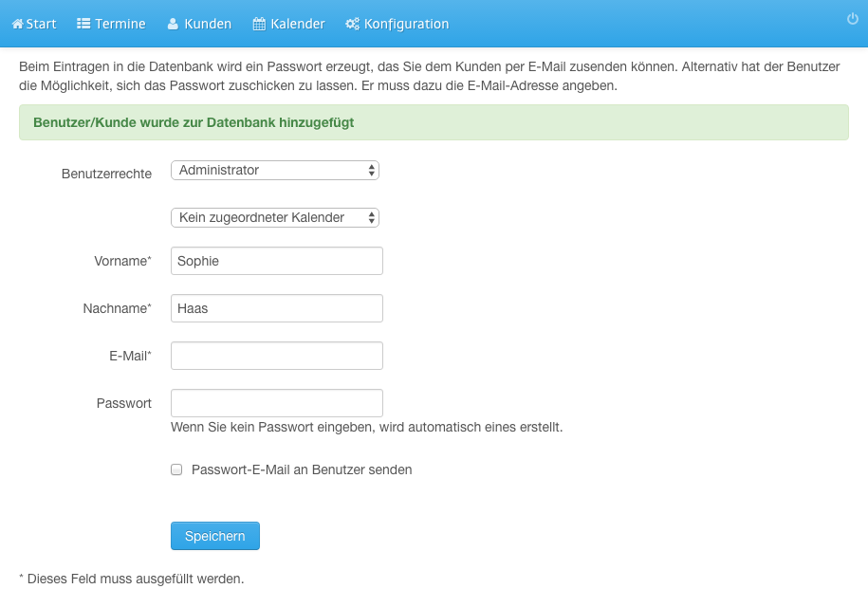Click the calendar icon beside Kalender
This screenshot has height=607, width=868.
259,24
